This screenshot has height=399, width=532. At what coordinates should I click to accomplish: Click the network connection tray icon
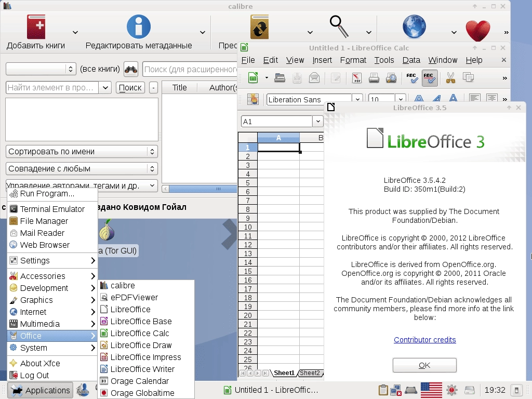tap(396, 390)
